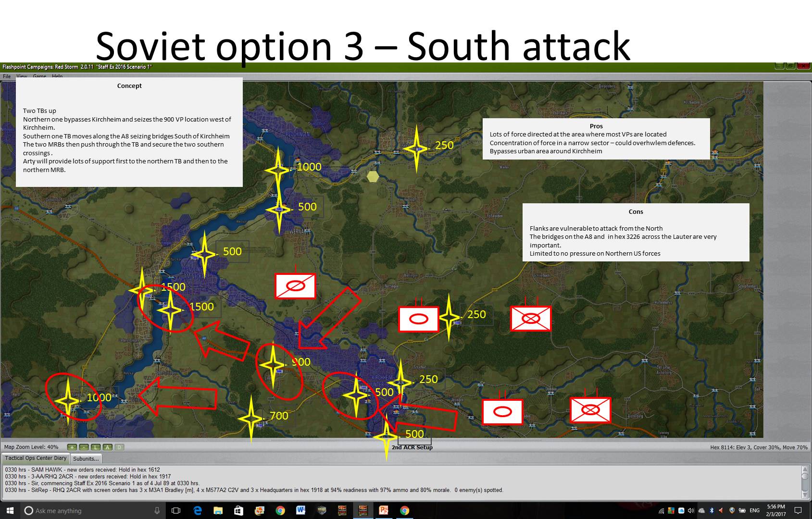Switch to the Flashpoint Campaigns icon beside PowerPoint
The image size is (812, 519).
363,510
